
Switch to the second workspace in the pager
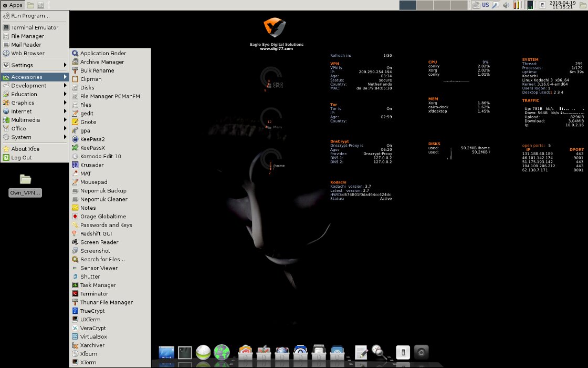tap(425, 5)
